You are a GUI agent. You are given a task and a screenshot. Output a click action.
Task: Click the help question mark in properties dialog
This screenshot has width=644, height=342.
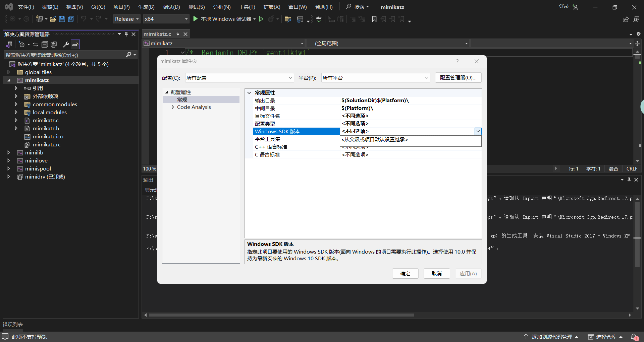pos(457,61)
